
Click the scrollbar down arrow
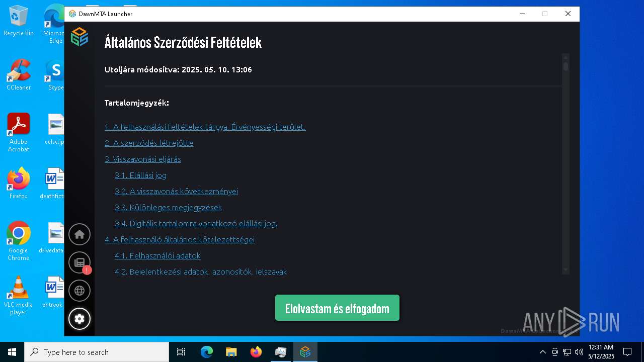point(566,270)
